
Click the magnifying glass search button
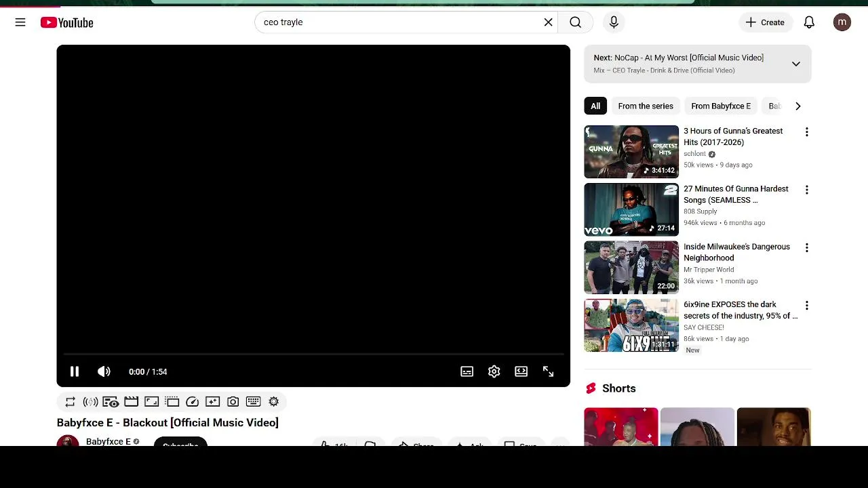point(575,22)
